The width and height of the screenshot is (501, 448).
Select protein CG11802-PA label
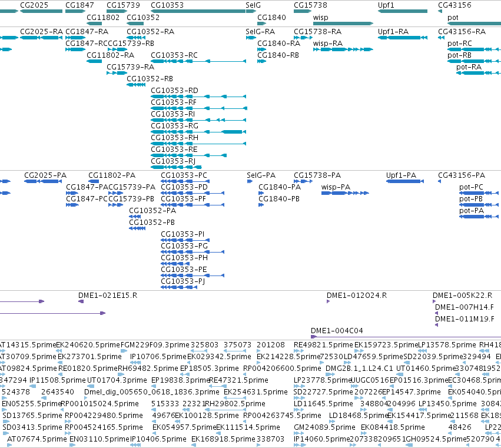point(112,175)
